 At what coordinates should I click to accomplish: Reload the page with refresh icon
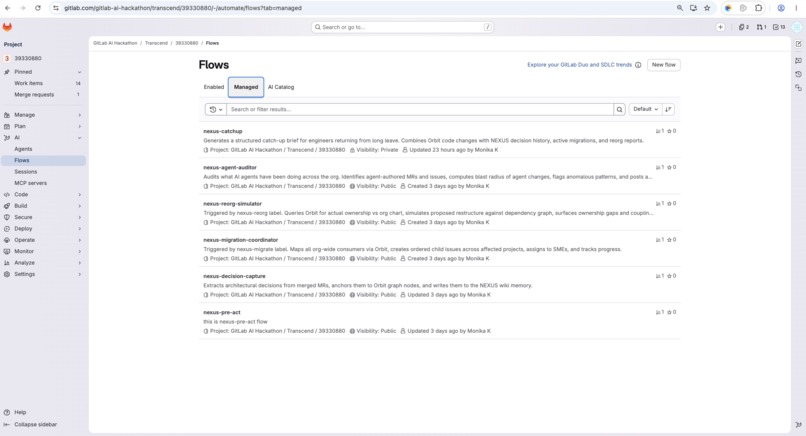pos(38,8)
